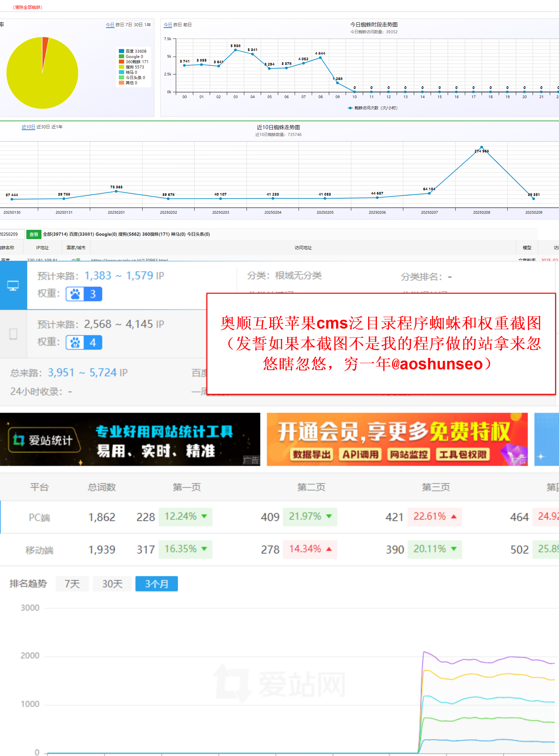
Task: Click down arrow beside 16.35%
Action: tap(204, 549)
